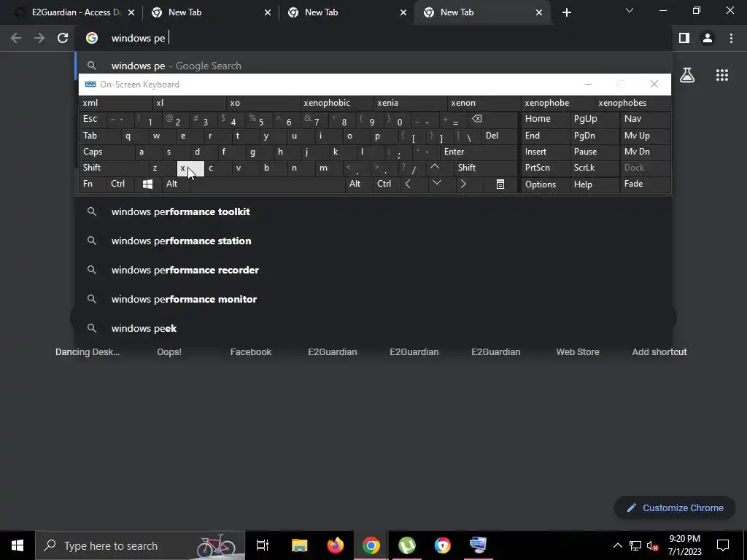Click the muted volume tray icon
The width and height of the screenshot is (747, 560).
coord(653,545)
